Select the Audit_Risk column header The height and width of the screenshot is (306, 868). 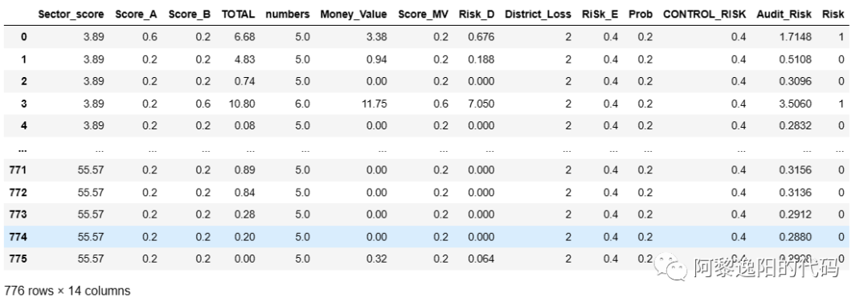tap(784, 14)
